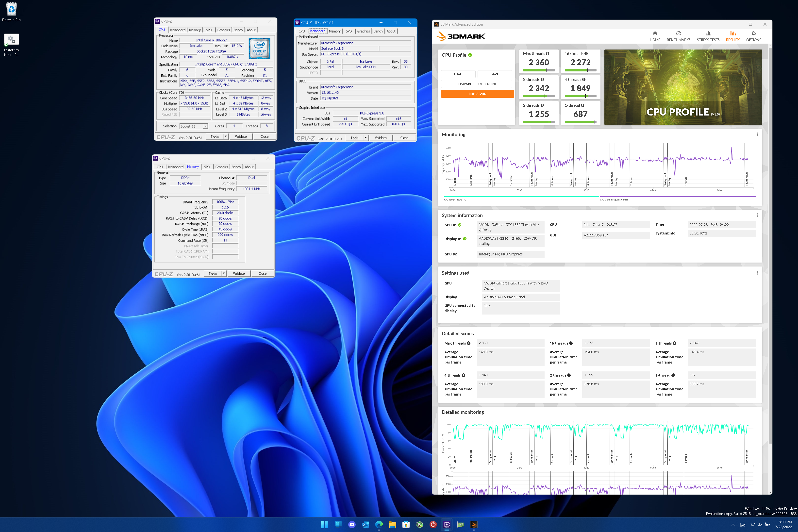The width and height of the screenshot is (798, 532).
Task: Select Memory tab in CPU-Z Mainboard window
Action: tap(334, 31)
